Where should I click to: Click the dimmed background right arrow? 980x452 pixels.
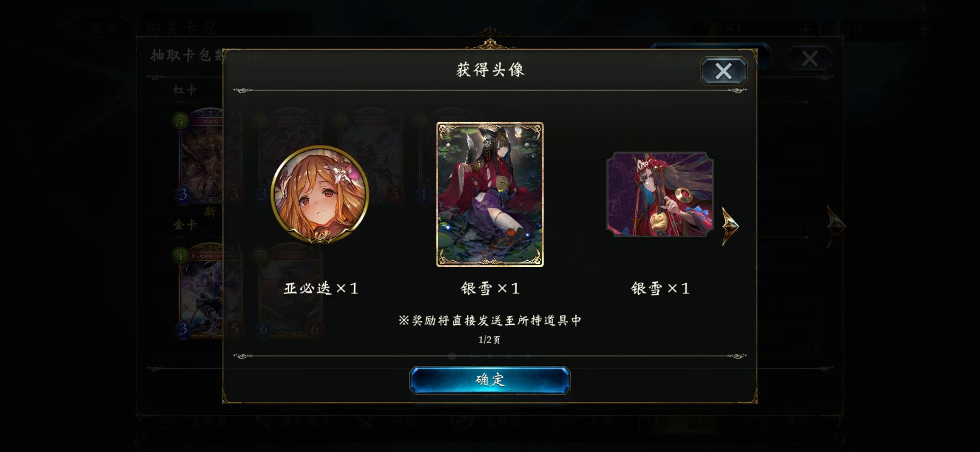[x=836, y=226]
